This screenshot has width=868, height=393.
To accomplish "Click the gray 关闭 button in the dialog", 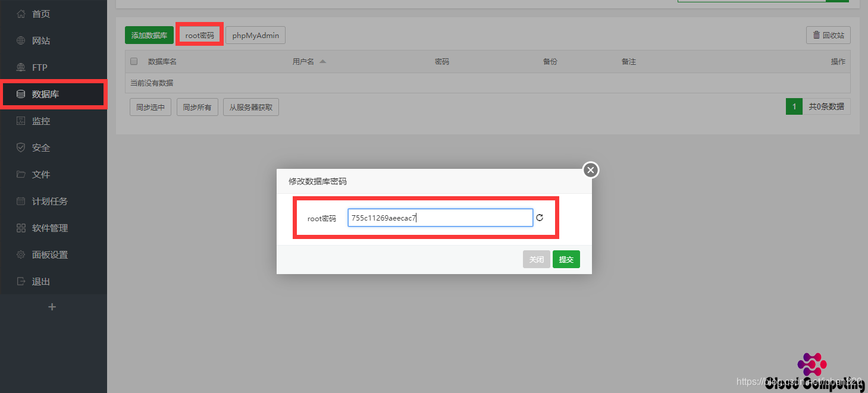I will (537, 259).
